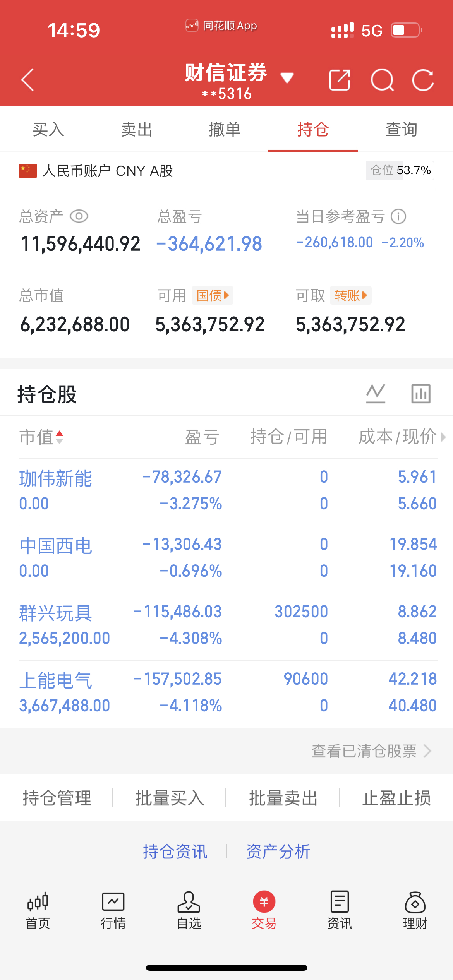Image resolution: width=453 pixels, height=980 pixels.
Task: Tap the Chinese flag account icon
Action: (28, 171)
